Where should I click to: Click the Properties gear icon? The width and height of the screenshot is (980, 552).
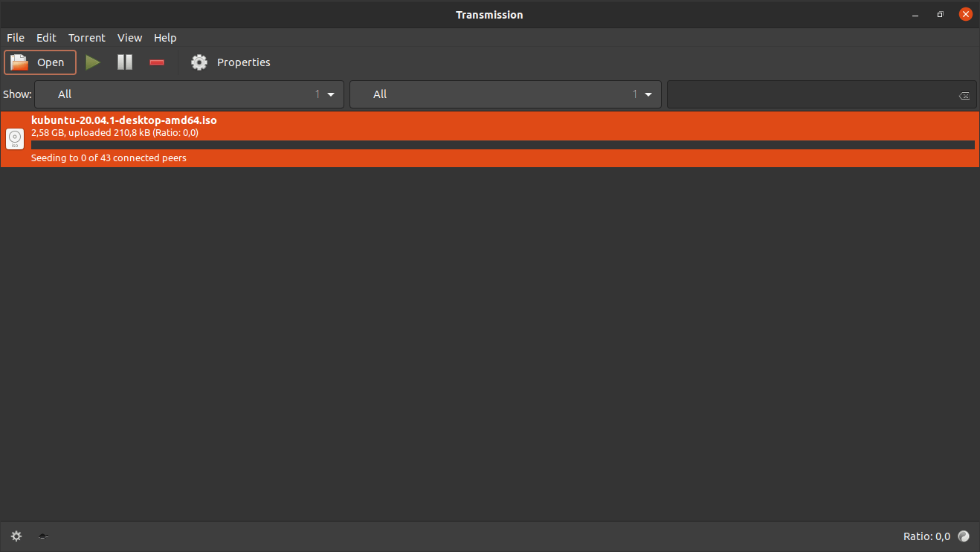click(x=199, y=62)
